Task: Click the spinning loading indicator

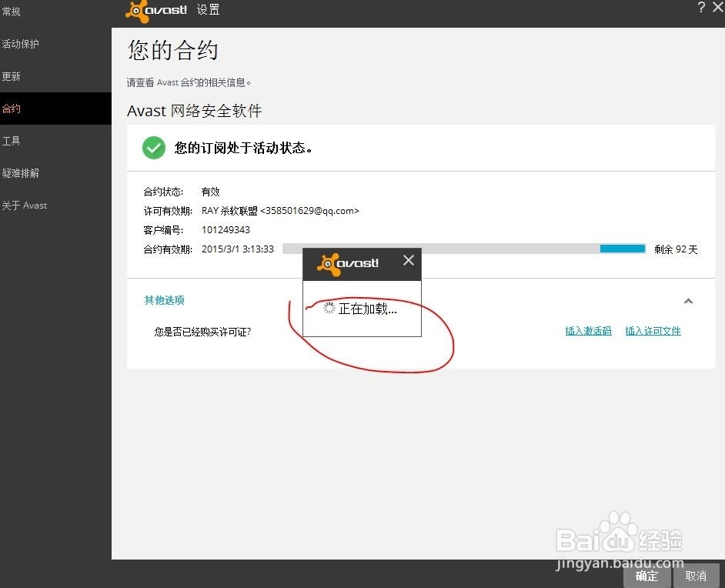Action: tap(329, 309)
